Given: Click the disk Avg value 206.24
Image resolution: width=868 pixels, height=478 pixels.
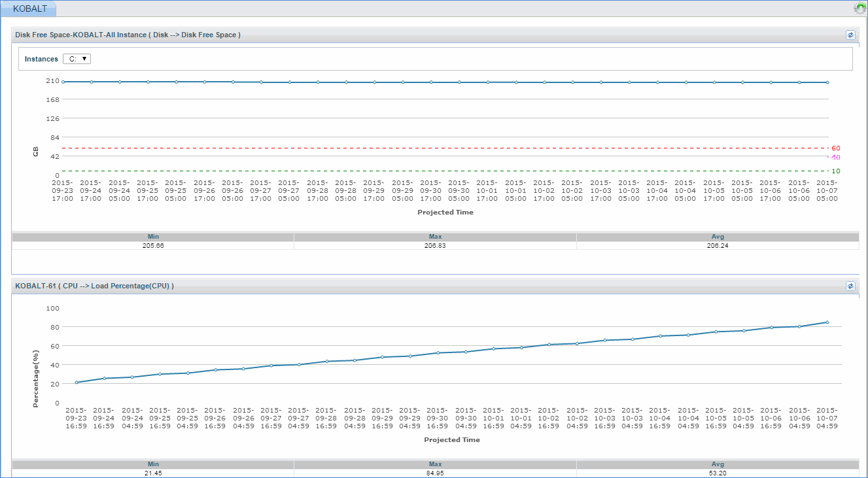Looking at the screenshot, I should point(718,245).
